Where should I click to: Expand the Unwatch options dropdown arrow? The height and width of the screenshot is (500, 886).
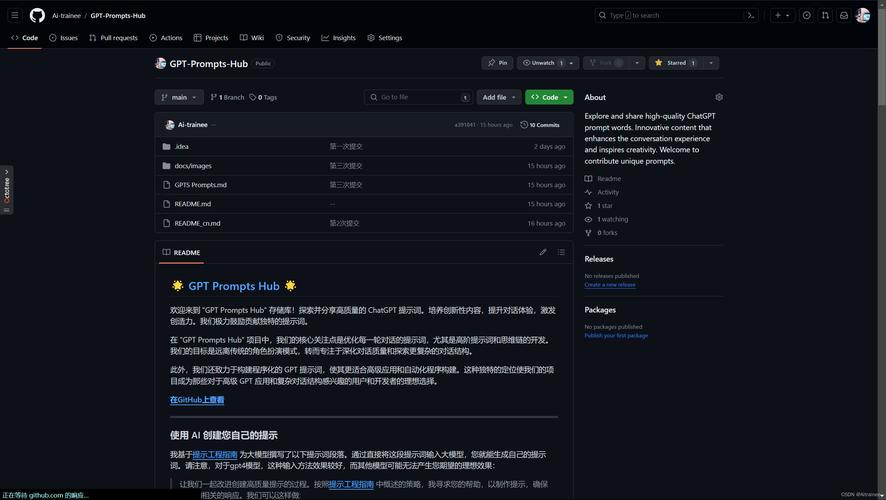572,63
